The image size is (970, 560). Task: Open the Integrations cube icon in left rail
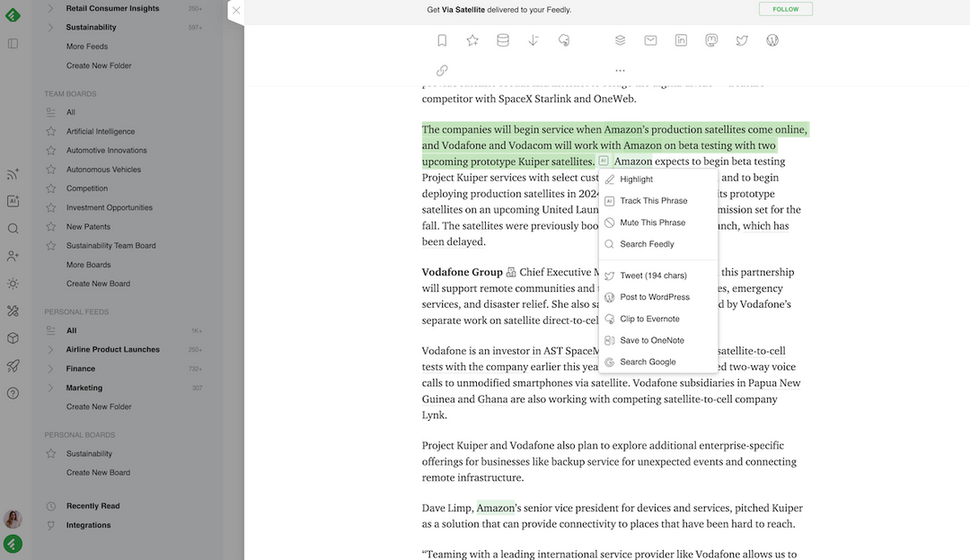click(13, 338)
